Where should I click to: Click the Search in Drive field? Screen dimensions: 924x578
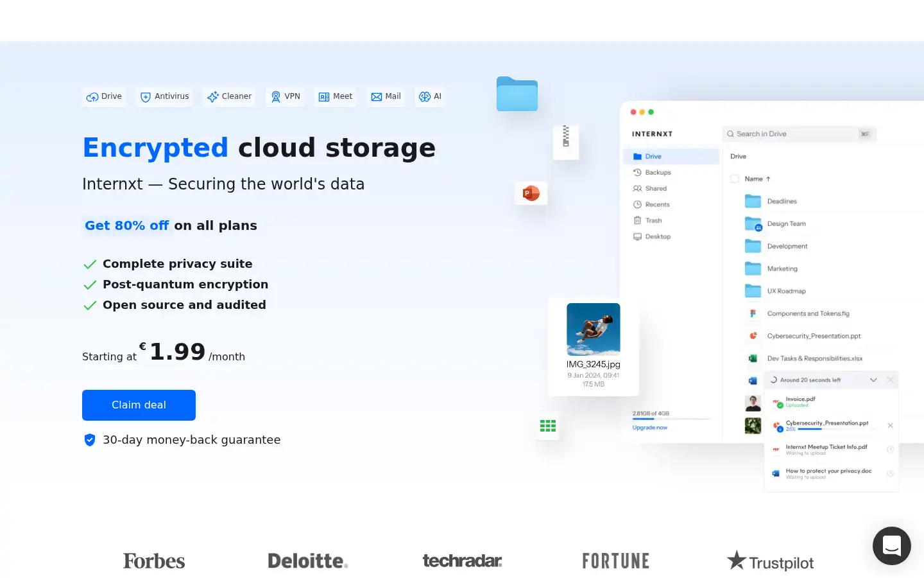(800, 134)
